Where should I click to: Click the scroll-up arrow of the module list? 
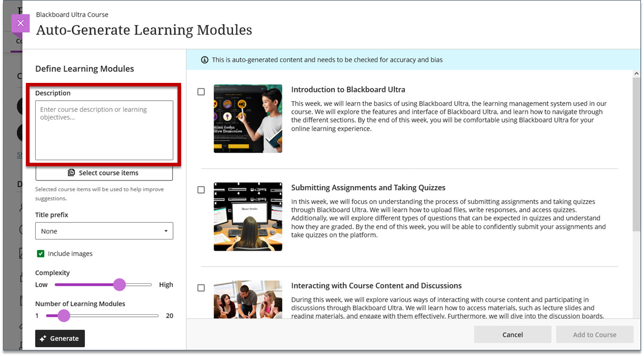pos(636,74)
